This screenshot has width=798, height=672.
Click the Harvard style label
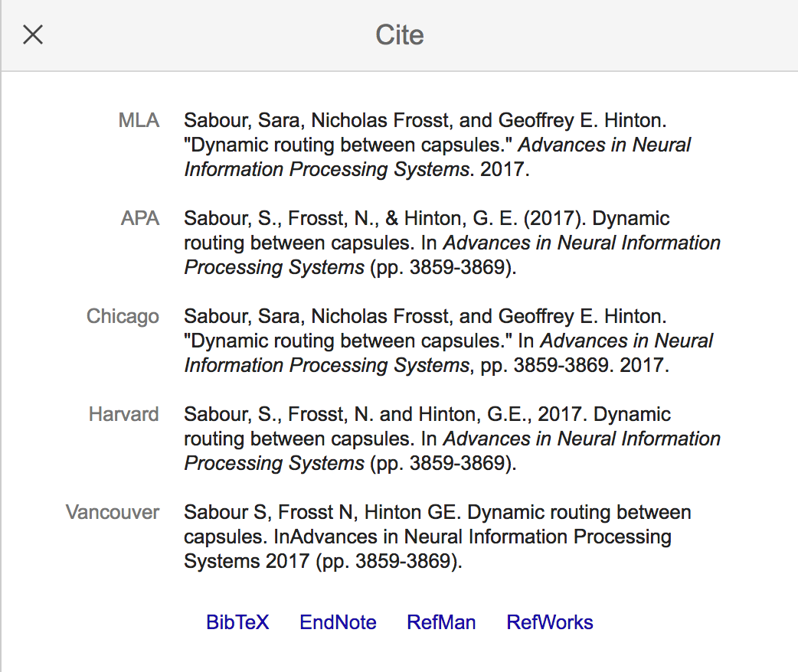[x=124, y=414]
